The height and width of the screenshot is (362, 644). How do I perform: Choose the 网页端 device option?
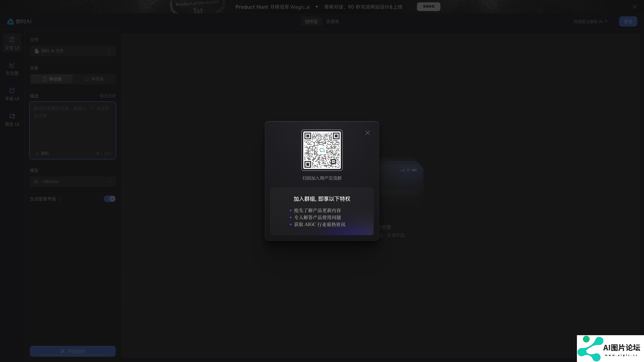point(94,79)
